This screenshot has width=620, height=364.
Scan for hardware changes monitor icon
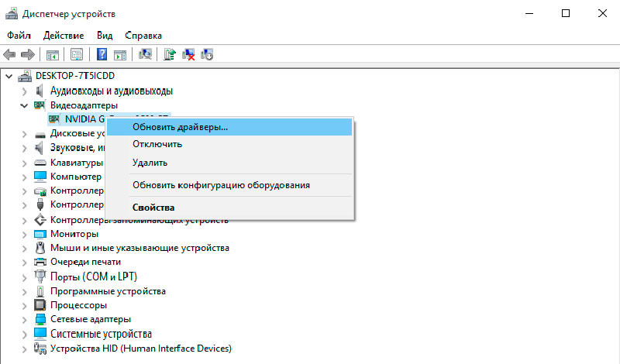tap(145, 54)
